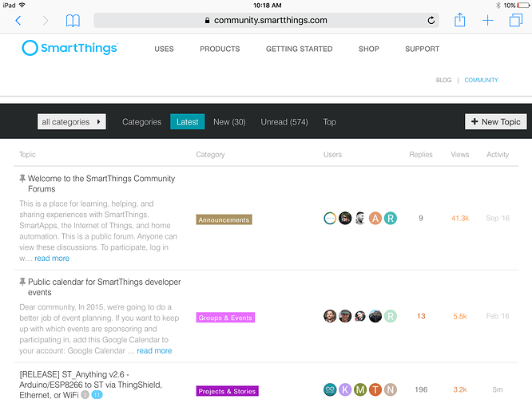Screen dimensions: 532x399
Task: Select the Latest tab
Action: (187, 122)
